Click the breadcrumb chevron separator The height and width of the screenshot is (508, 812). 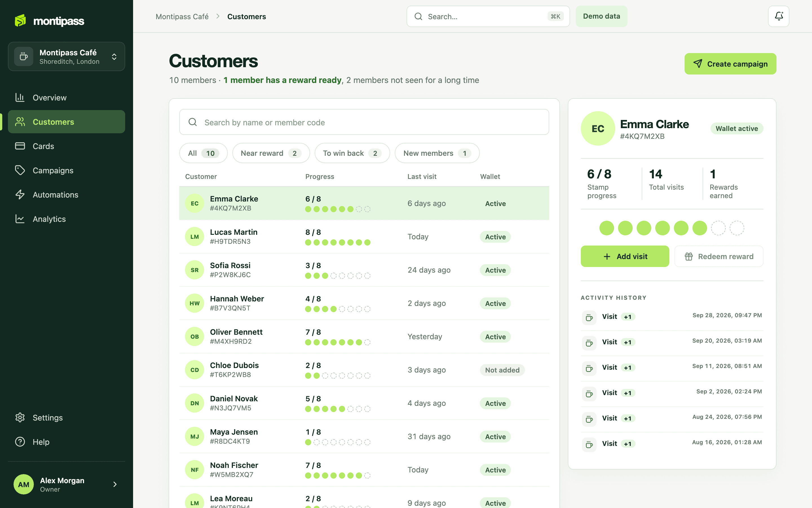tap(218, 16)
